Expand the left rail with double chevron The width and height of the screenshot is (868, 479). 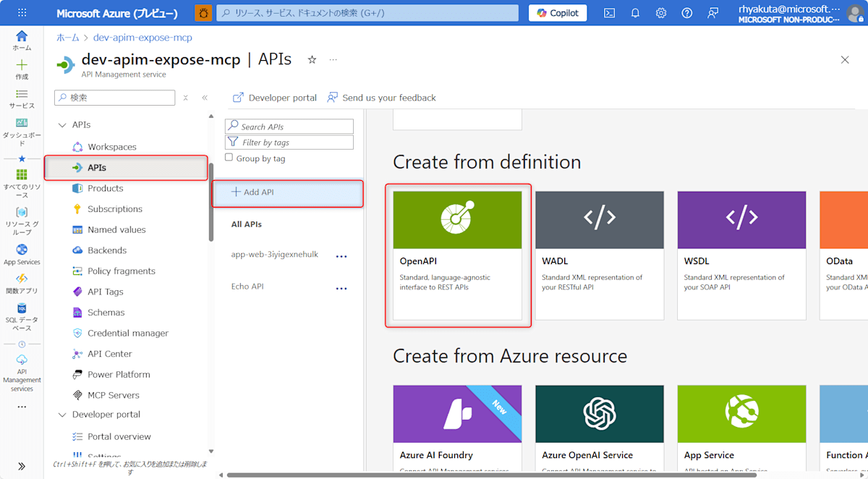[x=22, y=466]
